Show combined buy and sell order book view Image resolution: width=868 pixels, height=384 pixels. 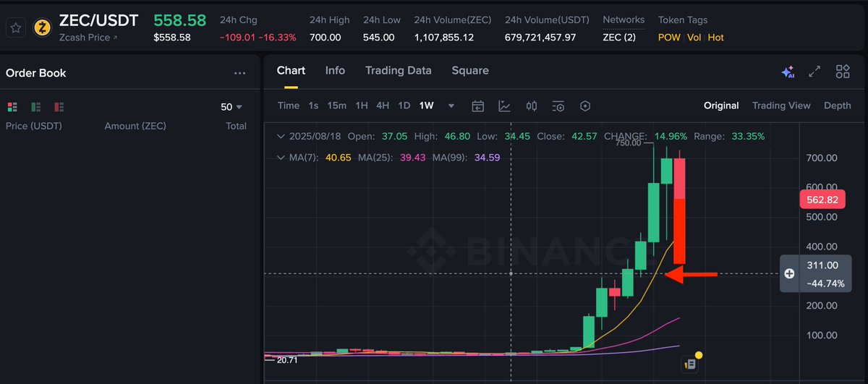(12, 107)
